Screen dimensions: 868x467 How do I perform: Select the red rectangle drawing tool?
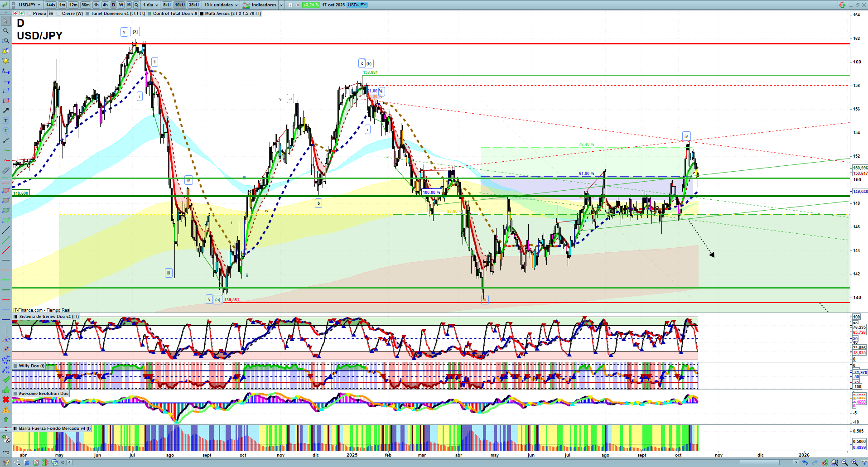tap(6, 101)
